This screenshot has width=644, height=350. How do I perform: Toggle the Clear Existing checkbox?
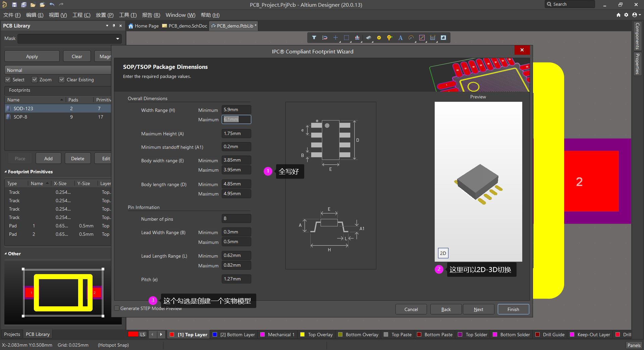click(62, 80)
